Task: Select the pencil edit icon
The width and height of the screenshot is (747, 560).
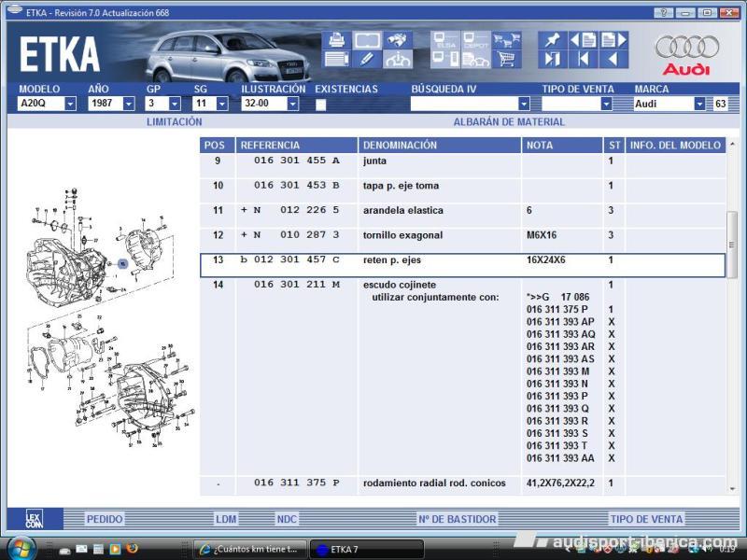Action: [x=367, y=60]
